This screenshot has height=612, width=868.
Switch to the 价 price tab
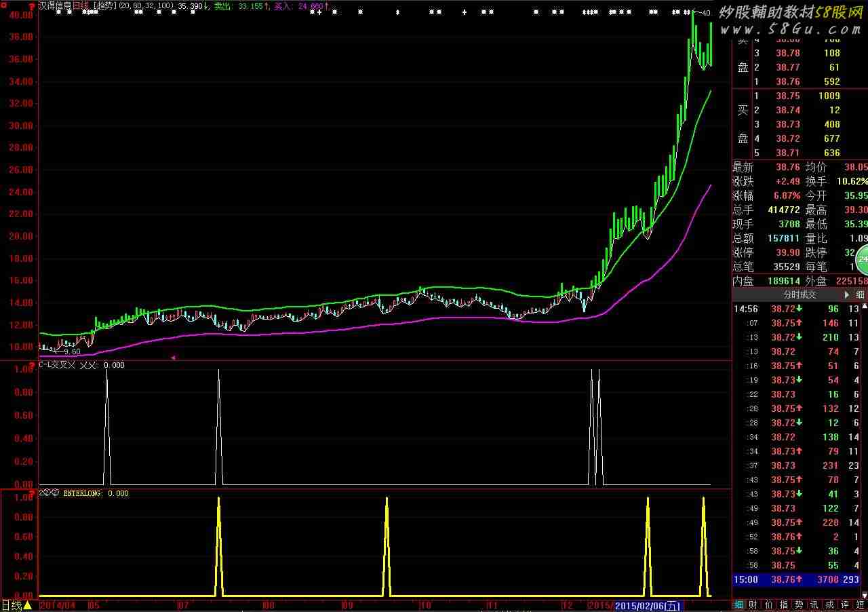(x=768, y=605)
